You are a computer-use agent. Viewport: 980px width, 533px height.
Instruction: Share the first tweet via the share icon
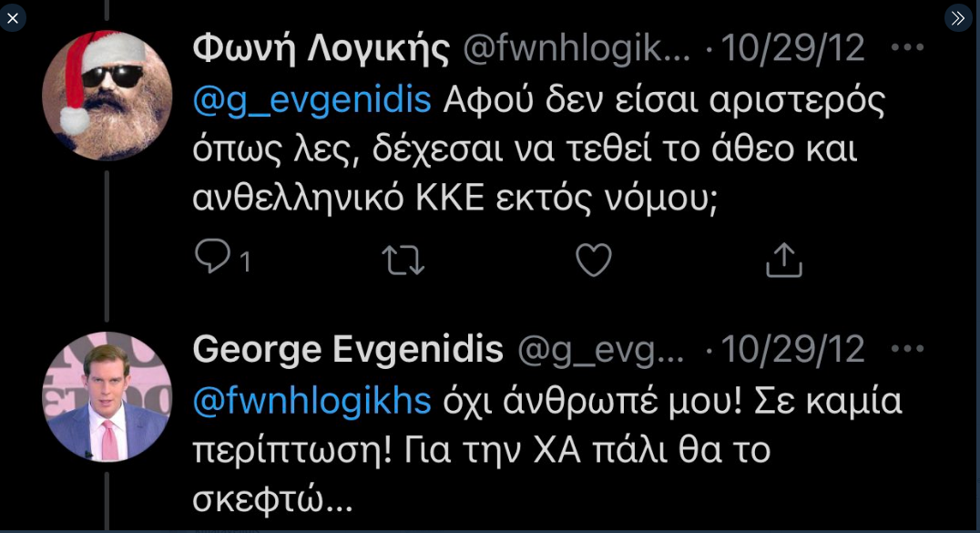(783, 261)
